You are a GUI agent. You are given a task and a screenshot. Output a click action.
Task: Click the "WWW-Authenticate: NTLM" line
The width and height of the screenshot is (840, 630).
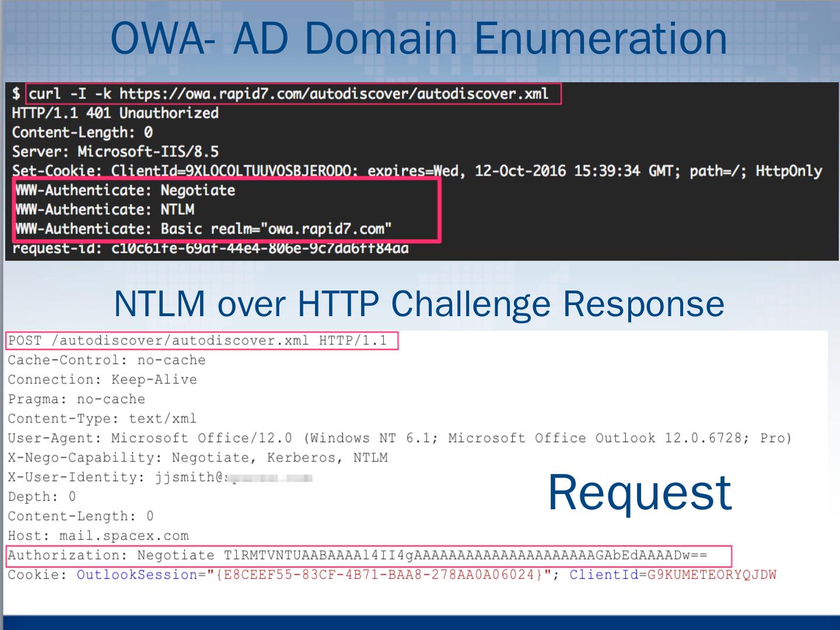[105, 209]
